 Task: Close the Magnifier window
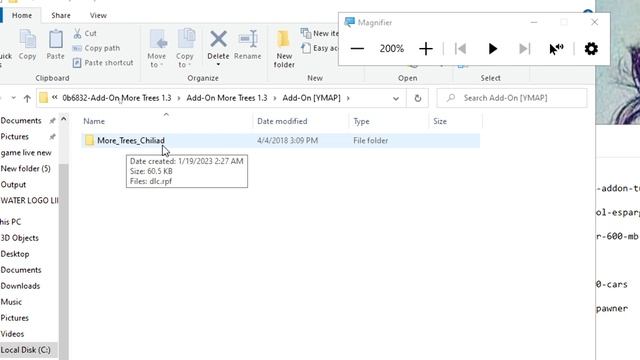594,22
